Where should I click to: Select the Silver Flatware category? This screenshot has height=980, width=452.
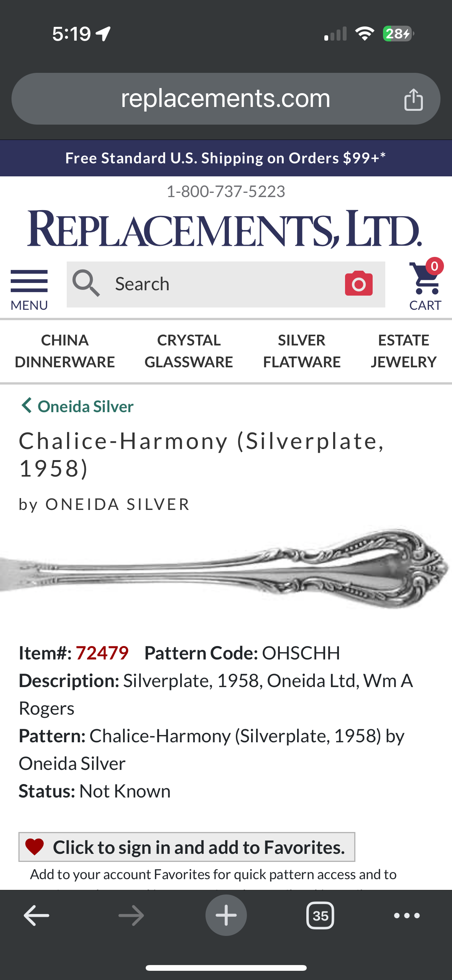(302, 351)
